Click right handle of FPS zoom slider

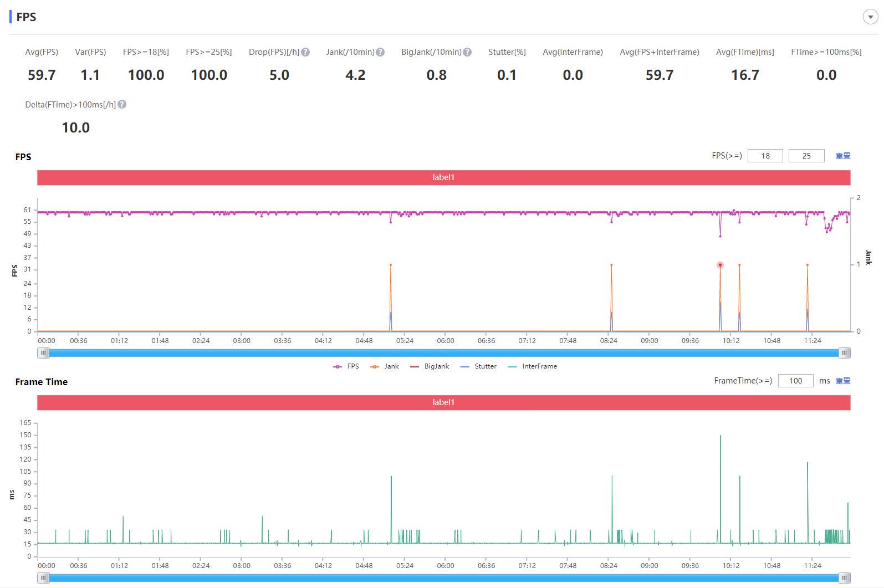click(x=844, y=353)
